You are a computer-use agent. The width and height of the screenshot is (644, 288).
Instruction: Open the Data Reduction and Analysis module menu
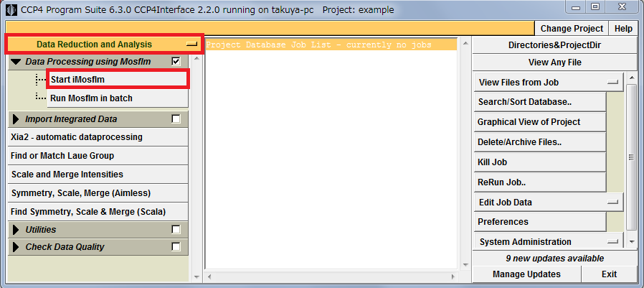point(104,44)
